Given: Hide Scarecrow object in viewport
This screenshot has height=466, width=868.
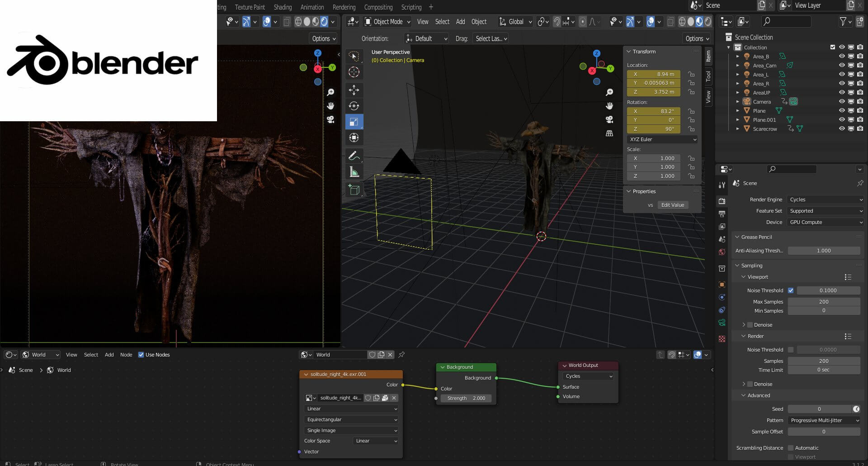Looking at the screenshot, I should [x=842, y=129].
